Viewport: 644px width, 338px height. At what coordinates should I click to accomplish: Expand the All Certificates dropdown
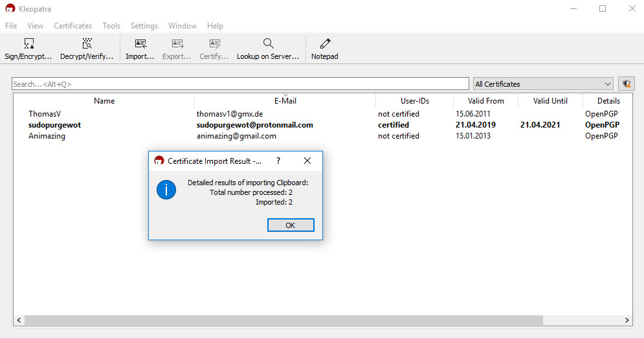543,84
